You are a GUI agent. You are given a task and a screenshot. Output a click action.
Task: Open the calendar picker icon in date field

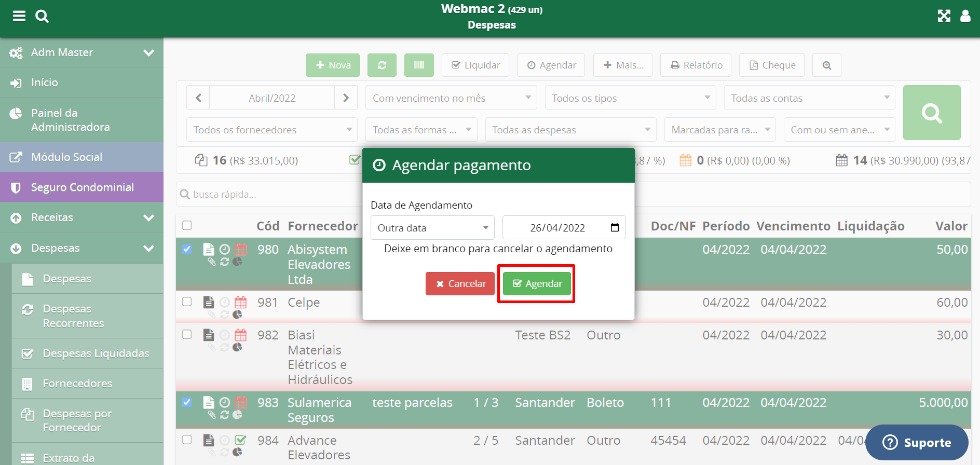pyautogui.click(x=615, y=227)
